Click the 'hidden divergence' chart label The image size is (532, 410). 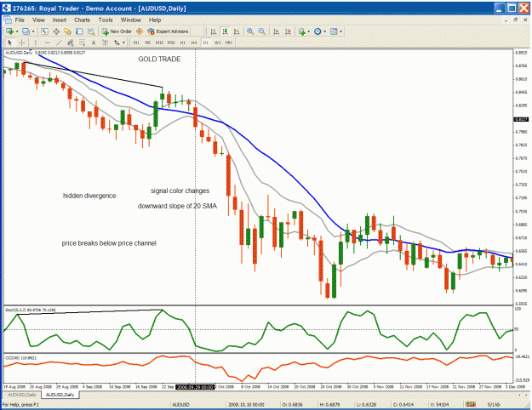point(89,196)
